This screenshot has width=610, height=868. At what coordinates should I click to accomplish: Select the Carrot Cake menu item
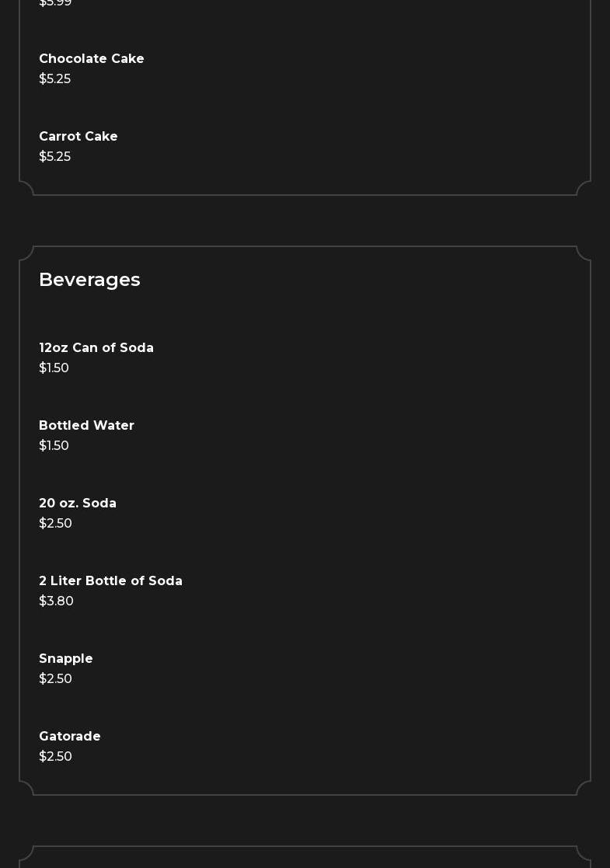point(78,137)
